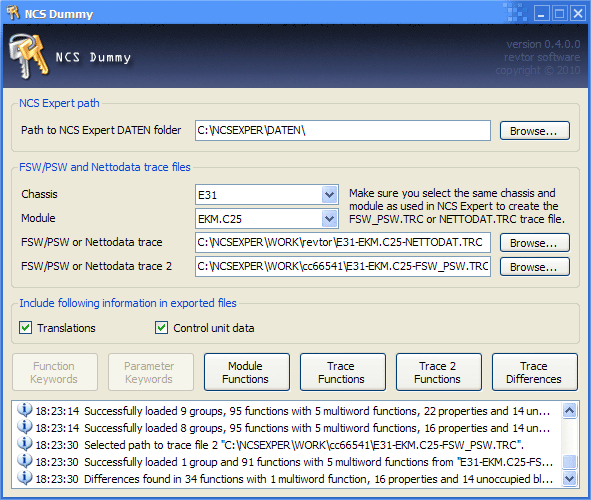This screenshot has width=591, height=500.
Task: Open the Chassis dropdown showing E31
Action: click(x=329, y=195)
